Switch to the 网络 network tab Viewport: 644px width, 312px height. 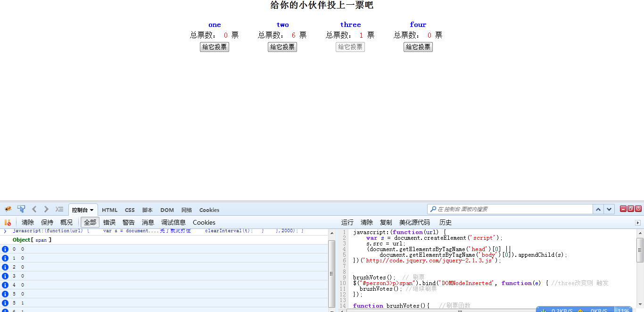coord(187,210)
